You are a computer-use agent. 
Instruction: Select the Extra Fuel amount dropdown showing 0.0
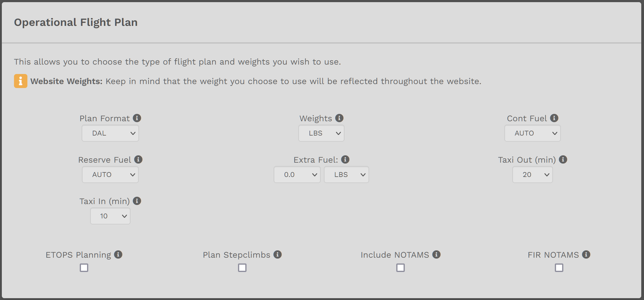point(297,175)
